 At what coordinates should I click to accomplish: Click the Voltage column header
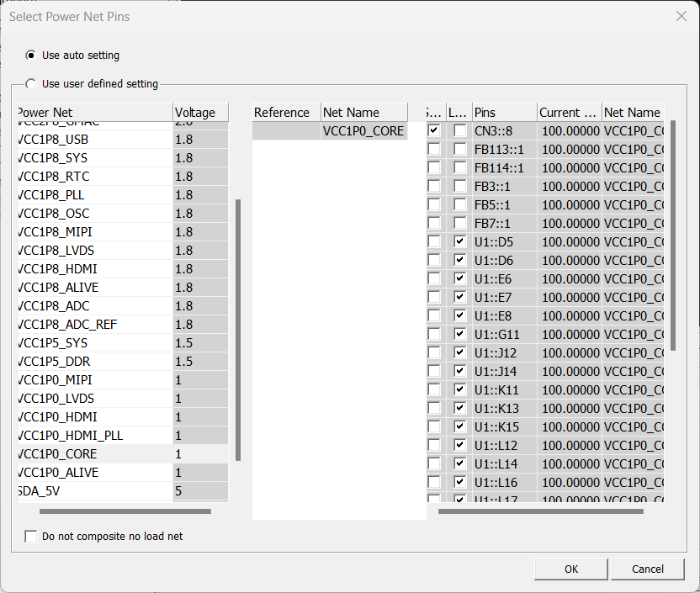200,113
